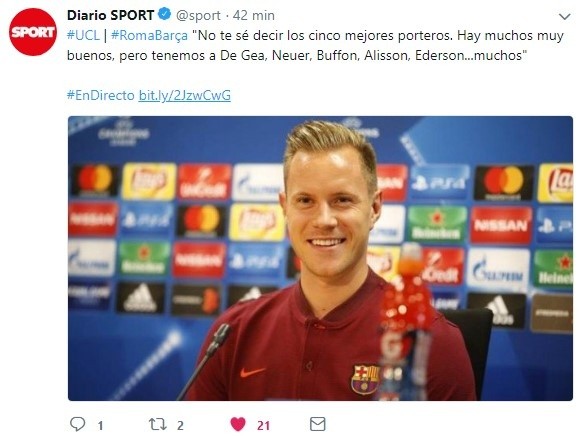Click the reply speech bubble icon
The height and width of the screenshot is (437, 583).
tap(78, 424)
